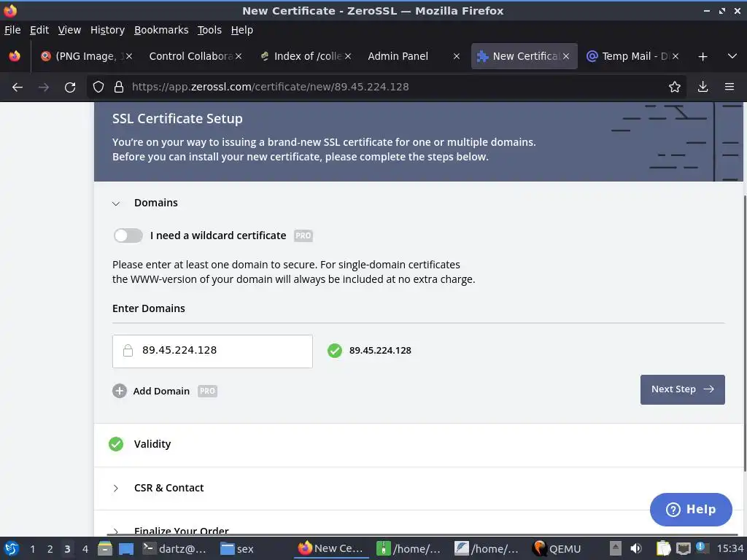Open the QEMU taskbar item
Image resolution: width=747 pixels, height=560 pixels.
tap(557, 549)
